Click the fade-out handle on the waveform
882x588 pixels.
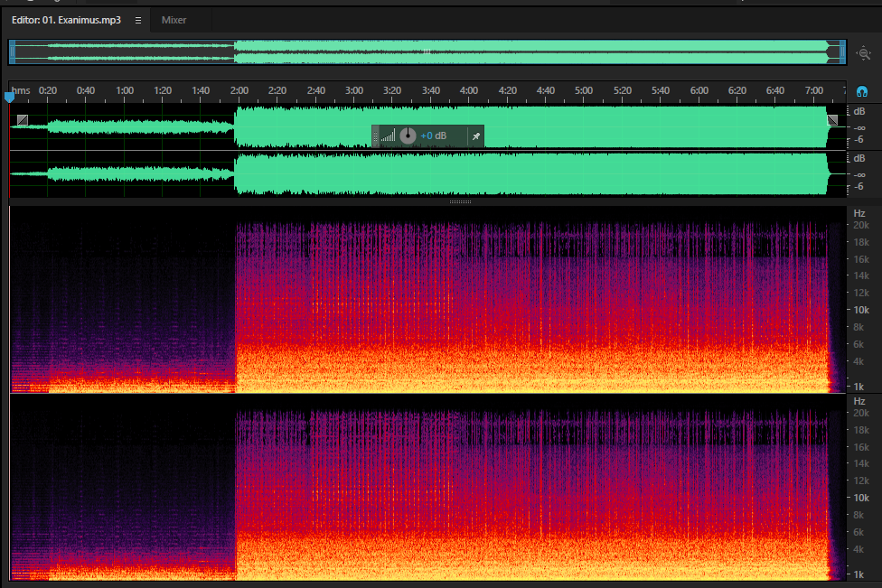[832, 120]
